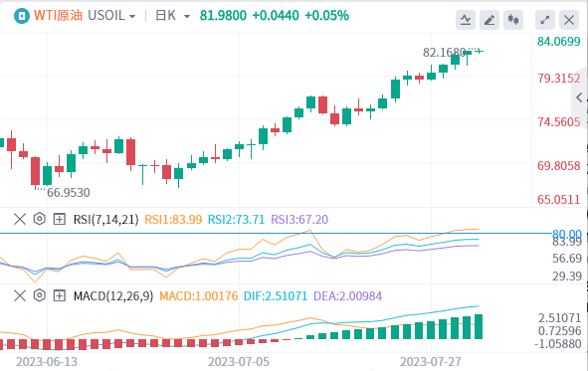Remove the RSI indicator panel
This screenshot has height=371, width=588.
coord(20,219)
